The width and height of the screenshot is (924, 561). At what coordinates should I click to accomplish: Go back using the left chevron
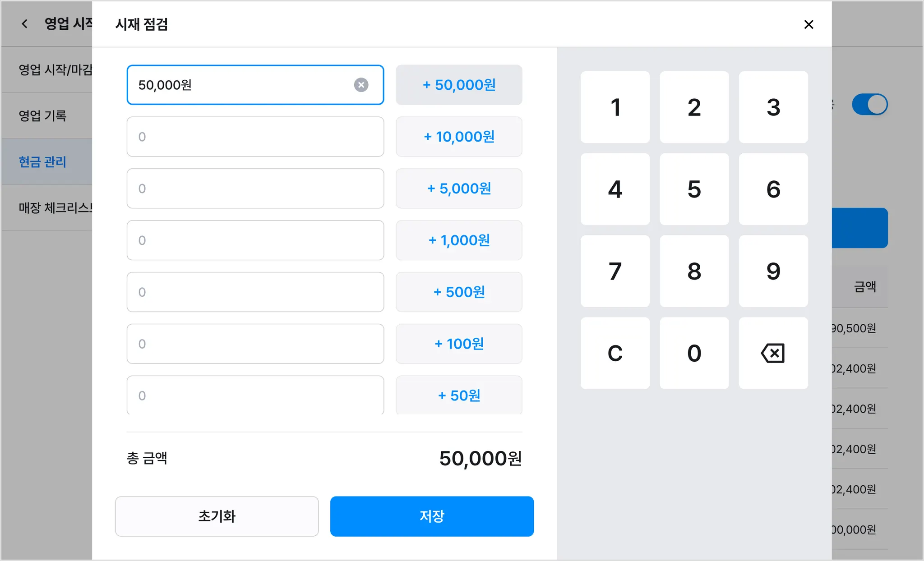click(x=25, y=23)
